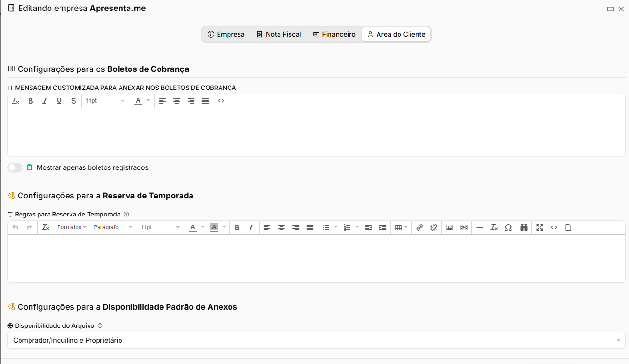Apply strikethrough in boleto message editor
The image size is (629, 364).
[73, 101]
